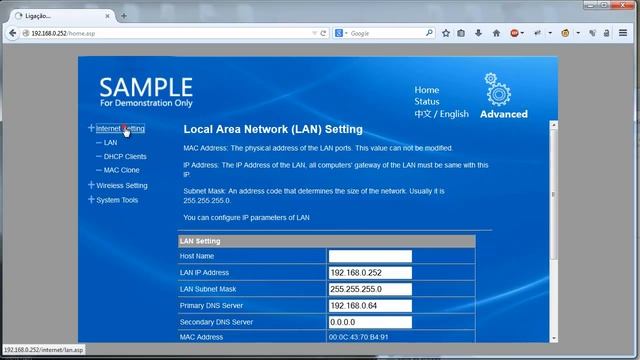Open the Google search engine selector
The image size is (640, 360).
point(341,33)
